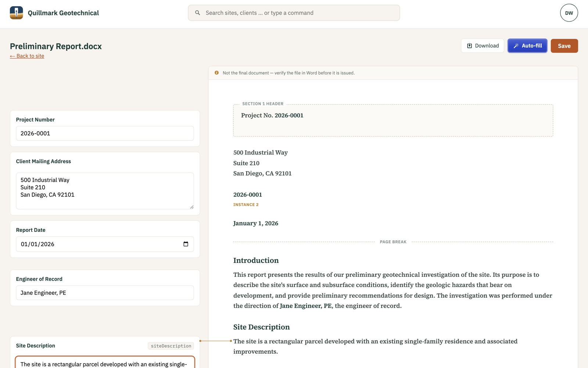Click into the Site Description textarea
Screen dimensions: 588x368
tap(105, 362)
